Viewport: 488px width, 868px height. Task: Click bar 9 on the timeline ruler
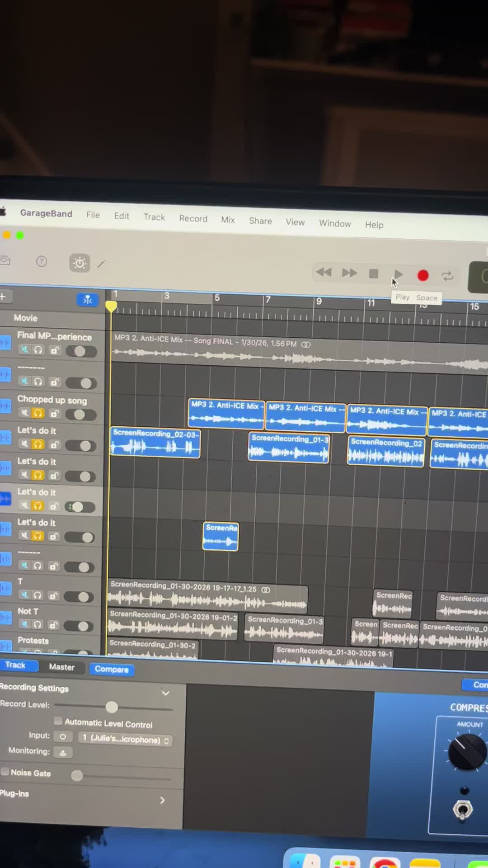point(319,301)
